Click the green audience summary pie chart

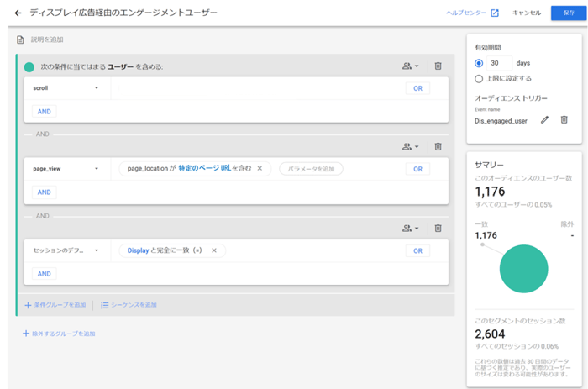click(523, 269)
